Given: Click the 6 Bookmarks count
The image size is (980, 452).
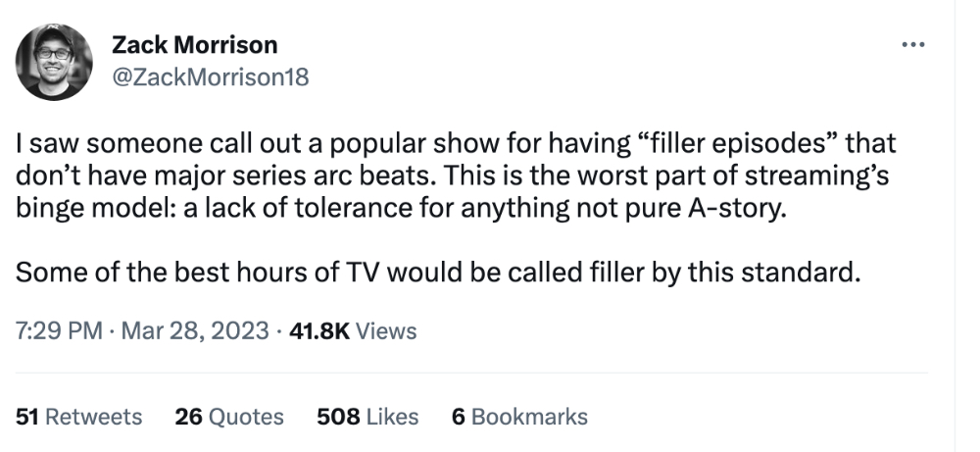Looking at the screenshot, I should (x=519, y=417).
